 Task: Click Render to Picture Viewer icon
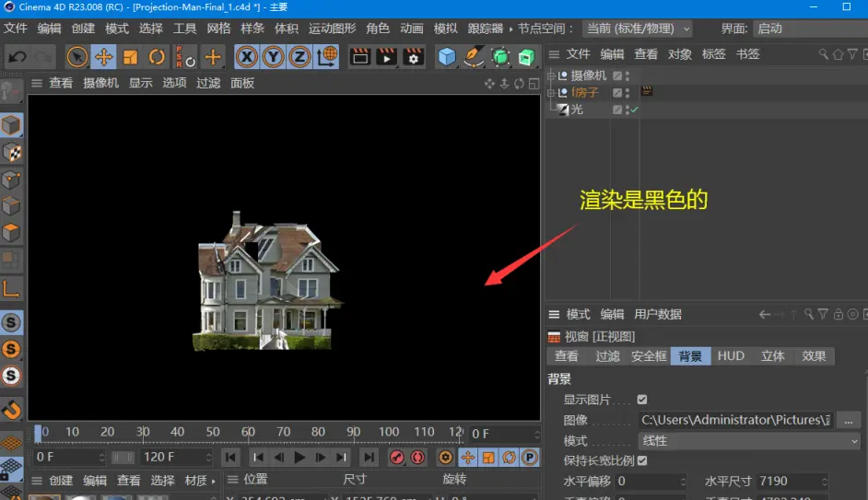click(386, 56)
